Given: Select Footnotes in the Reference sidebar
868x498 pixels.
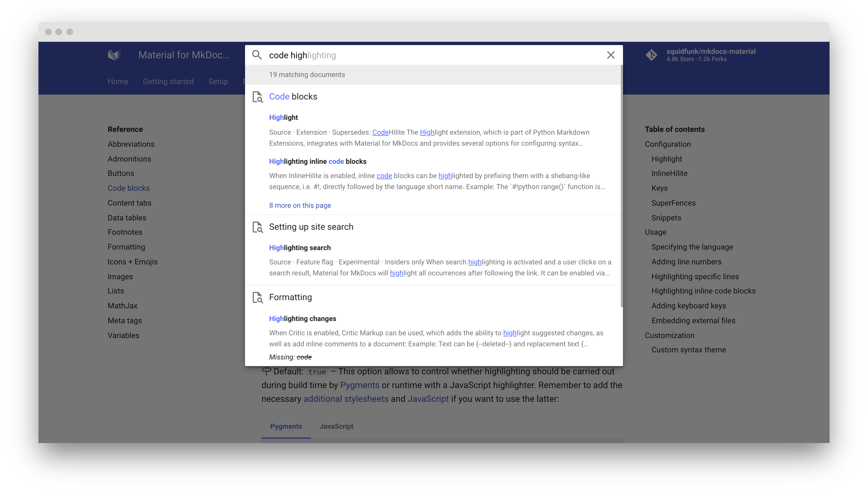Looking at the screenshot, I should (x=125, y=232).
